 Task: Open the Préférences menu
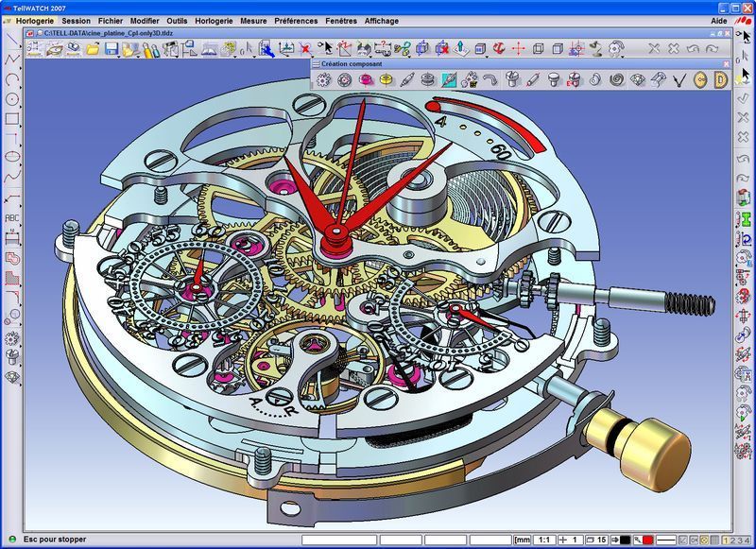(296, 21)
